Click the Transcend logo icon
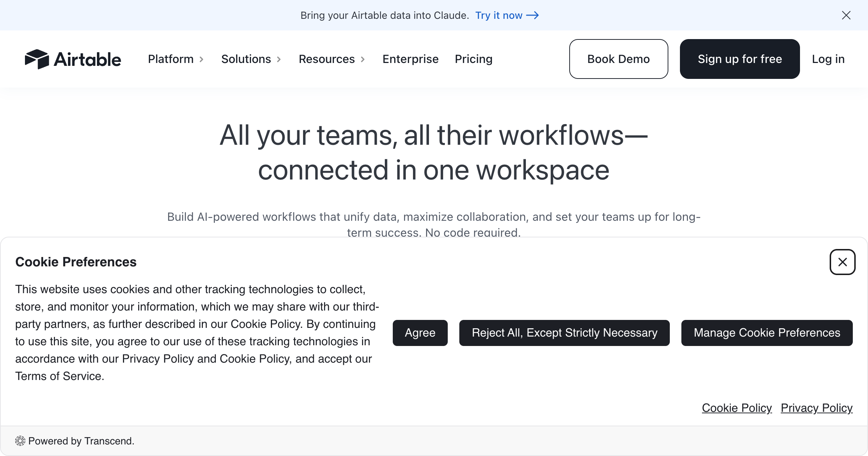Image resolution: width=868 pixels, height=456 pixels. pos(20,441)
